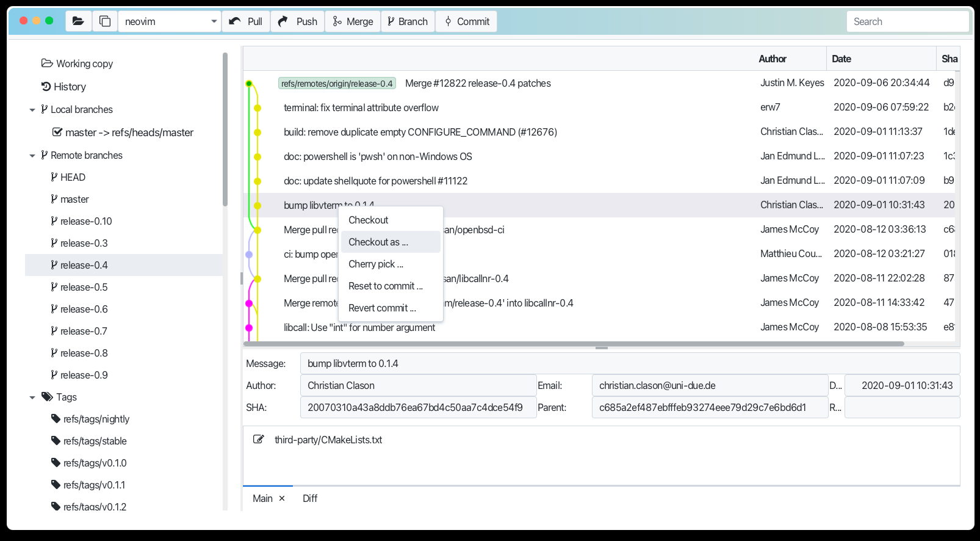
Task: Click the Commit toolbar button
Action: [x=467, y=21]
